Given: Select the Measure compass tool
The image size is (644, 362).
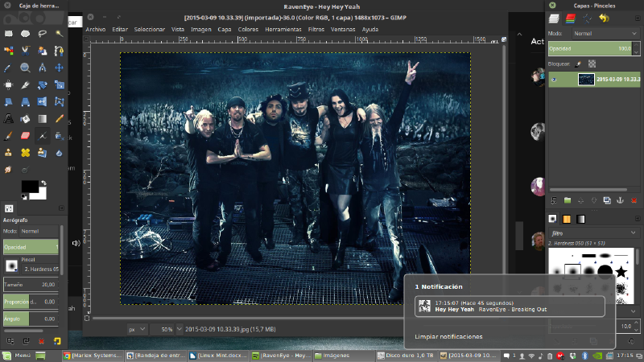Looking at the screenshot, I should 43,68.
